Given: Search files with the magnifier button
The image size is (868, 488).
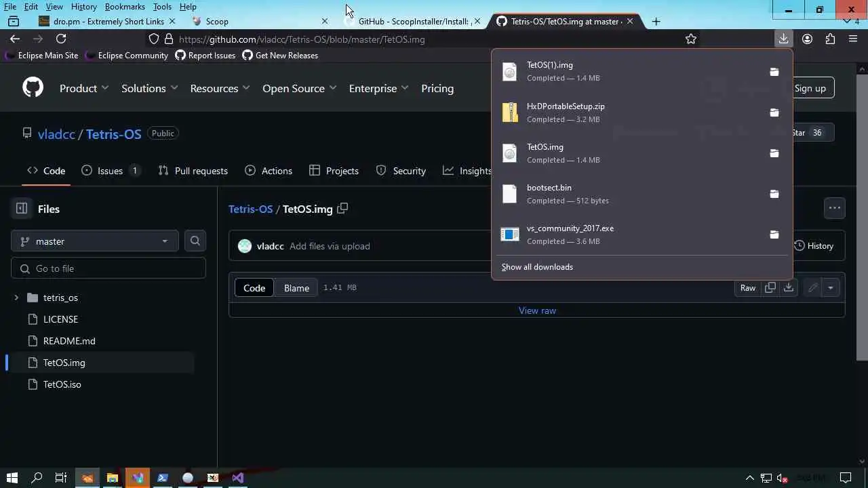Looking at the screenshot, I should [195, 241].
